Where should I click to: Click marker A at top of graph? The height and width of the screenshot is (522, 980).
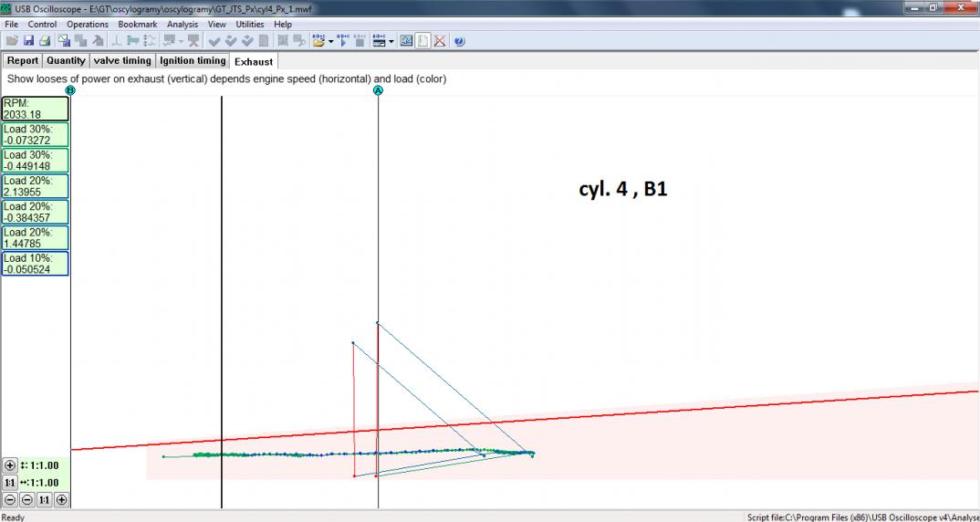pyautogui.click(x=378, y=90)
